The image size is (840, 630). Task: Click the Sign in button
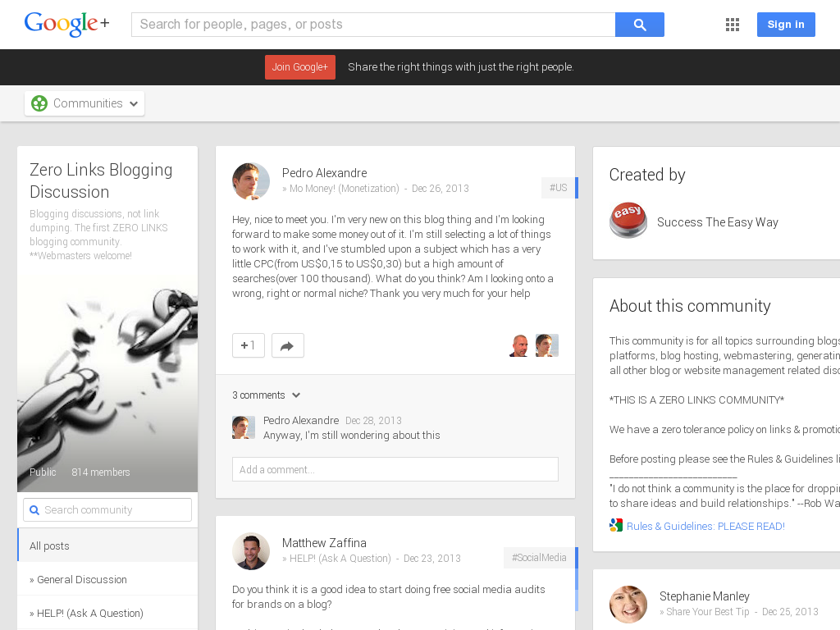(x=786, y=25)
